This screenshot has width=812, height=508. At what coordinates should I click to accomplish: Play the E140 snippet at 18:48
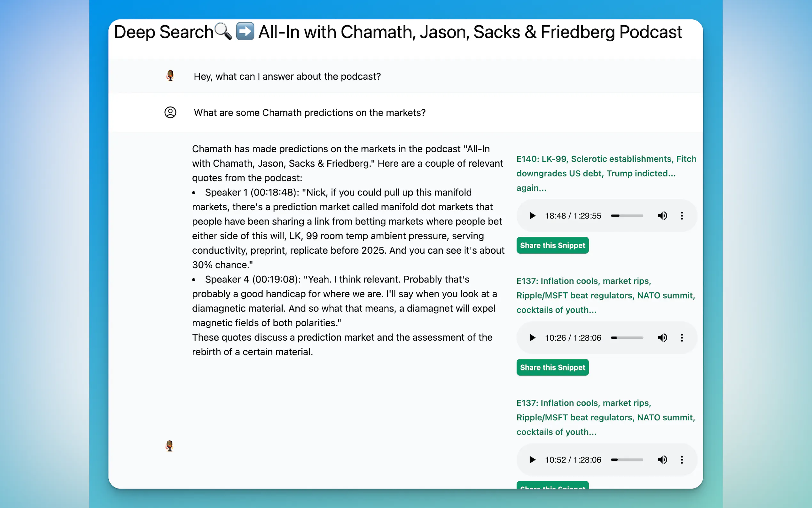coord(532,216)
